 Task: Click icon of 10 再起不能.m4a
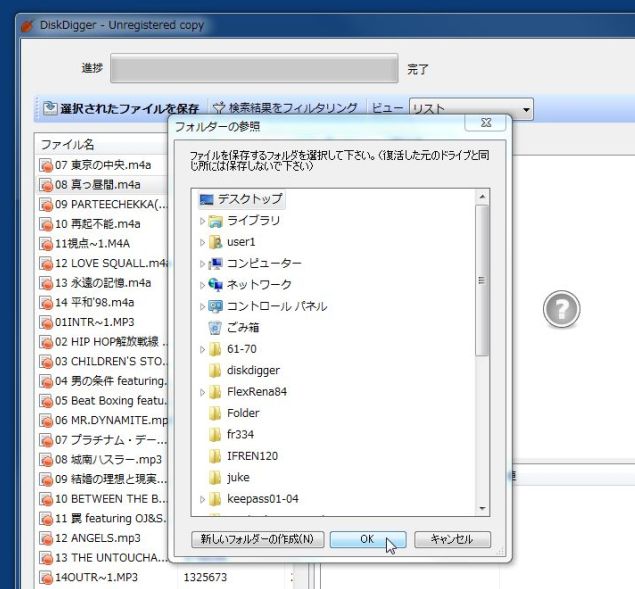(x=46, y=224)
